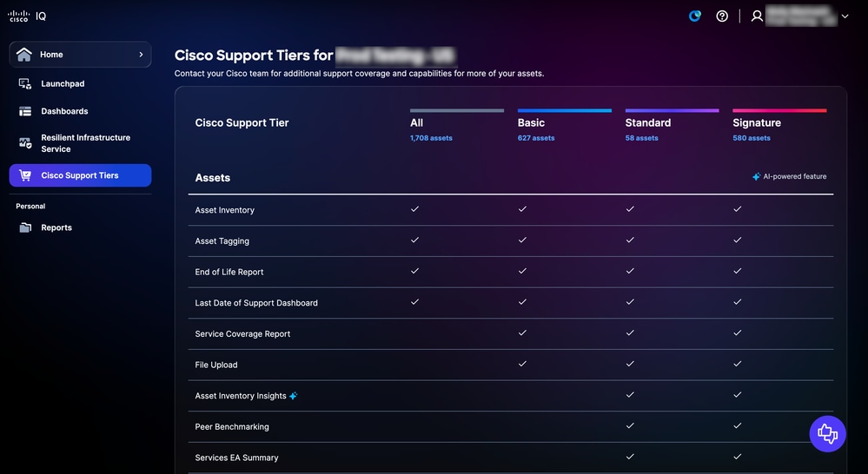Click Service Coverage Report checkmark under Basic
Image resolution: width=868 pixels, height=474 pixels.
point(522,333)
